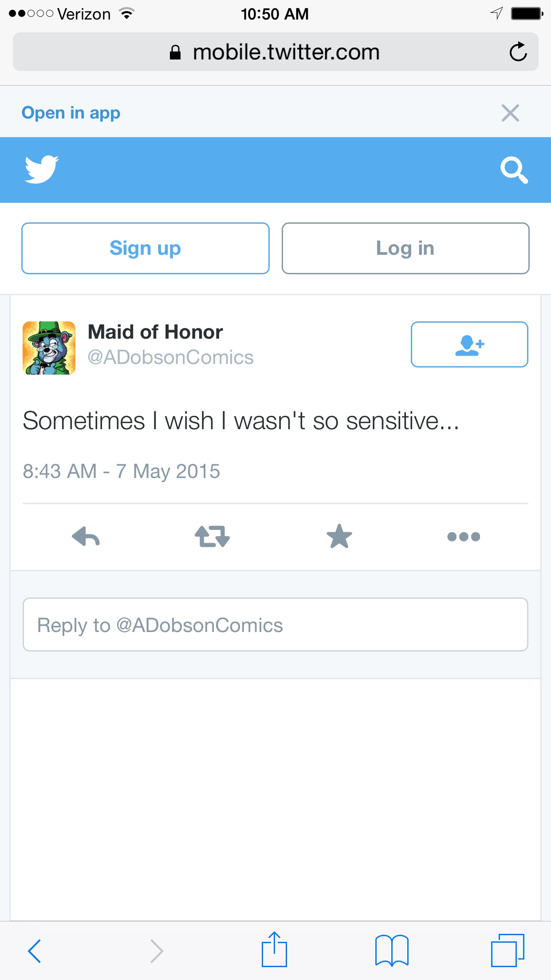The height and width of the screenshot is (980, 551).
Task: Reply to the tweet using arrow icon
Action: (86, 537)
